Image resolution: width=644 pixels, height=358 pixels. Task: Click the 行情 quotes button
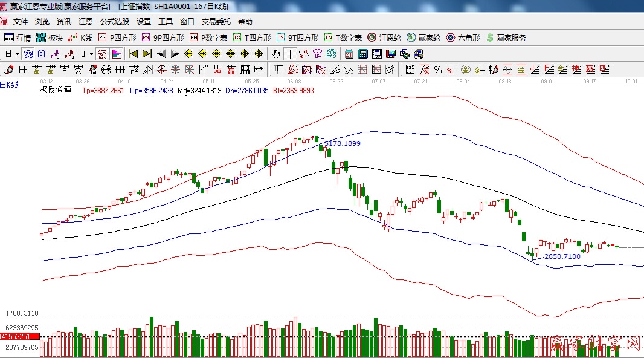18,37
